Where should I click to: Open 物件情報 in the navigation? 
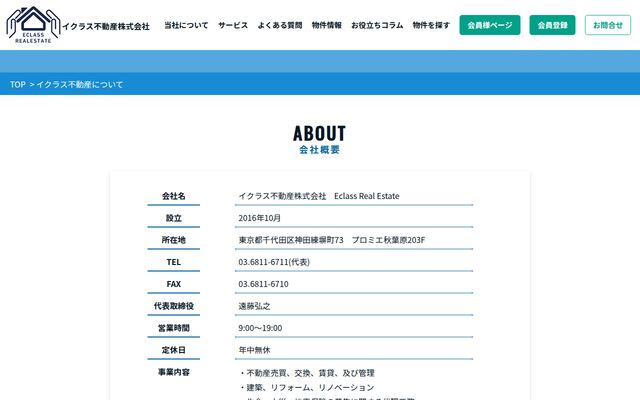(x=327, y=25)
